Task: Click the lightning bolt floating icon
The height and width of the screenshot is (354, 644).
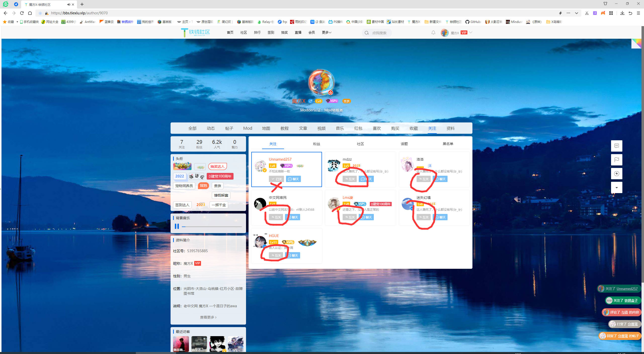Action: click(x=616, y=173)
